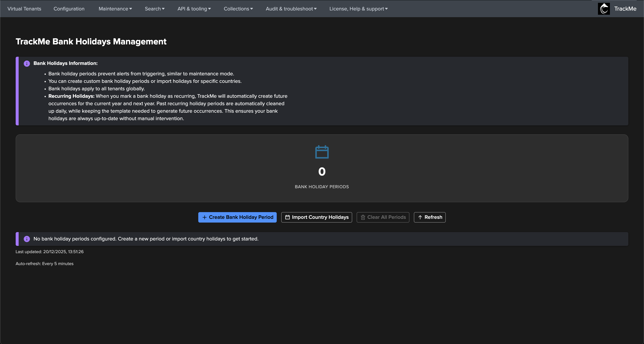Viewport: 644px width, 344px height.
Task: Click the TrackMe logo icon
Action: click(604, 9)
